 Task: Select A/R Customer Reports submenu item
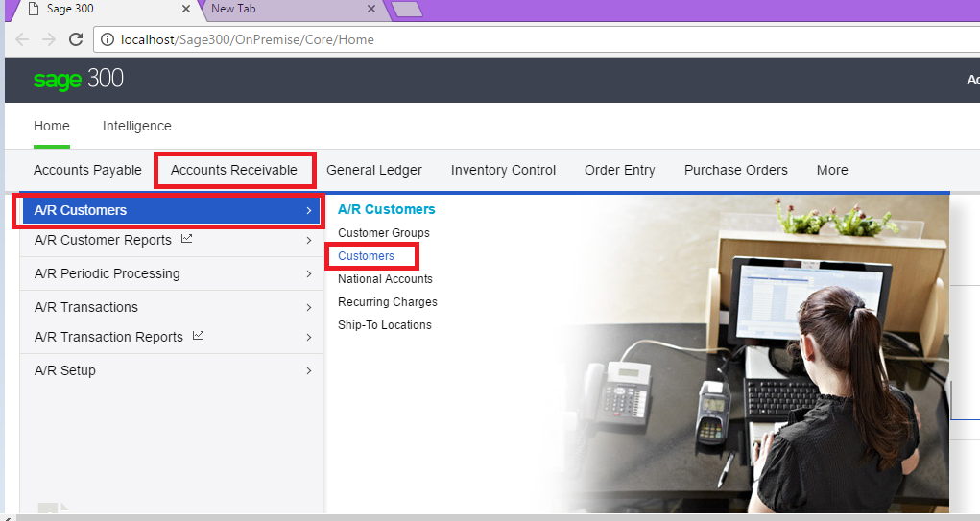coord(171,240)
